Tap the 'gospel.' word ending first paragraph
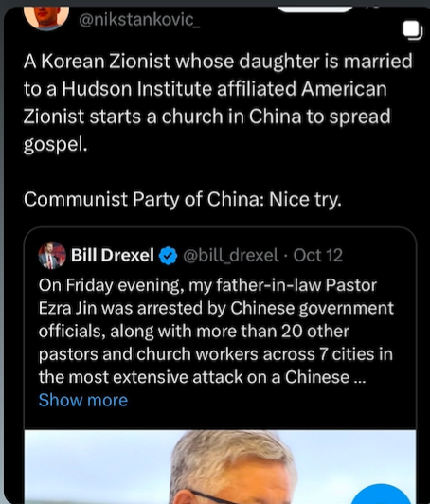430x504 pixels. click(x=55, y=145)
